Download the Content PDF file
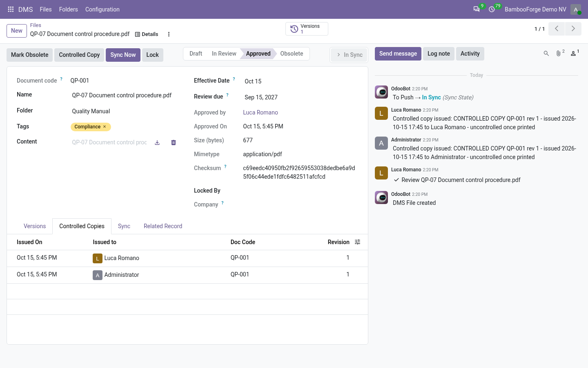This screenshot has height=368, width=588. (157, 143)
